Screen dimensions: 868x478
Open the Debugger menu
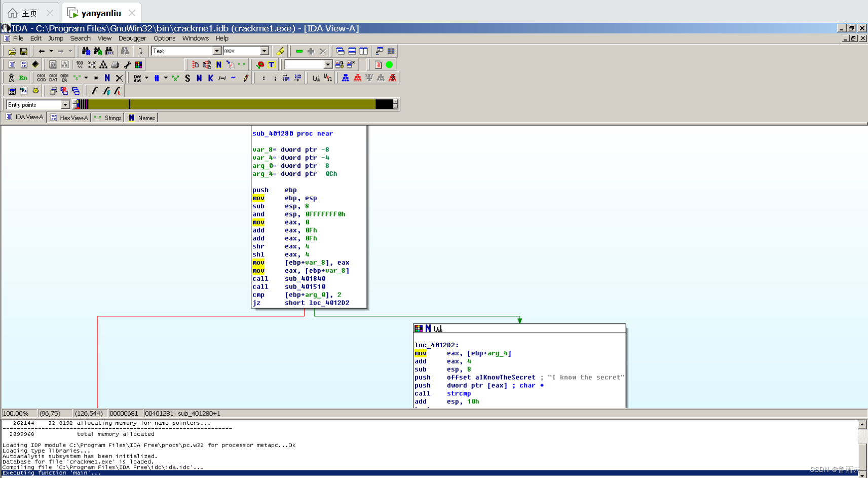coord(132,39)
